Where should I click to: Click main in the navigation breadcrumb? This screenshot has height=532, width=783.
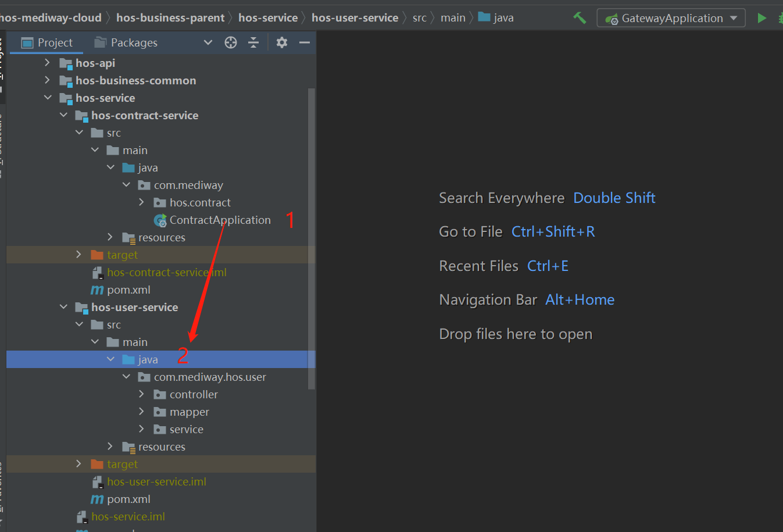(x=453, y=18)
